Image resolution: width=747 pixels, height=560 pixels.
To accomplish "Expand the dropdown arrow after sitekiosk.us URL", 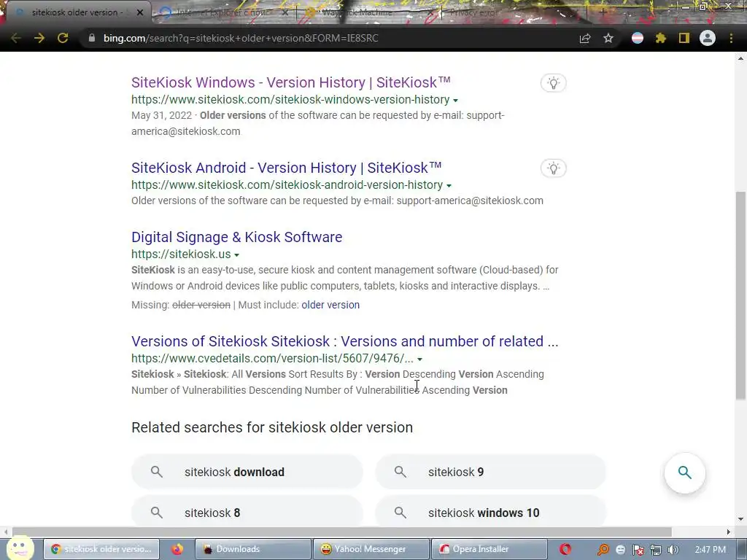I will (x=237, y=254).
